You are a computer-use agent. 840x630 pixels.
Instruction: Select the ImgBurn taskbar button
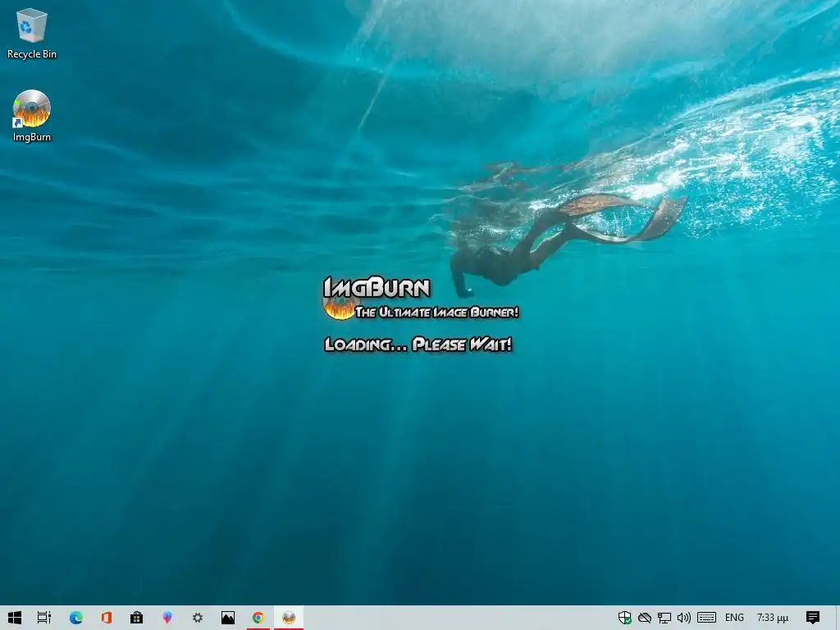[289, 618]
